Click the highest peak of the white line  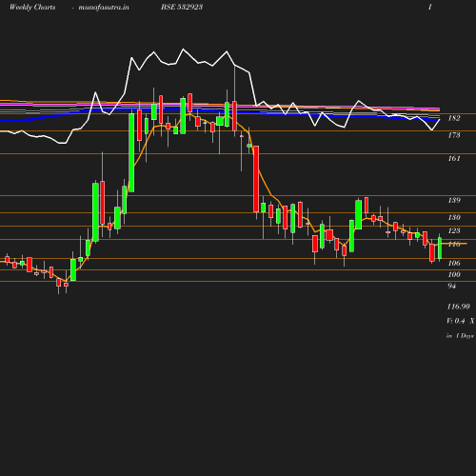pyautogui.click(x=183, y=50)
